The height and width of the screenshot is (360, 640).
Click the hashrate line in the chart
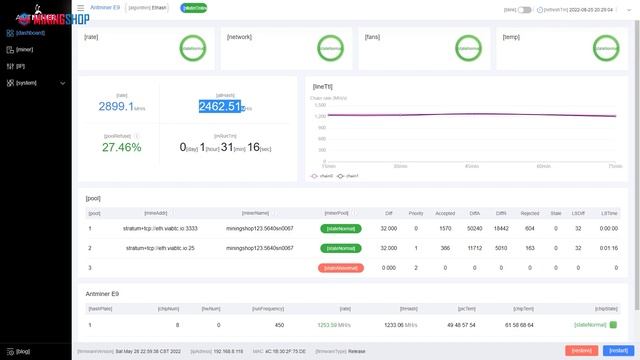pos(471,115)
